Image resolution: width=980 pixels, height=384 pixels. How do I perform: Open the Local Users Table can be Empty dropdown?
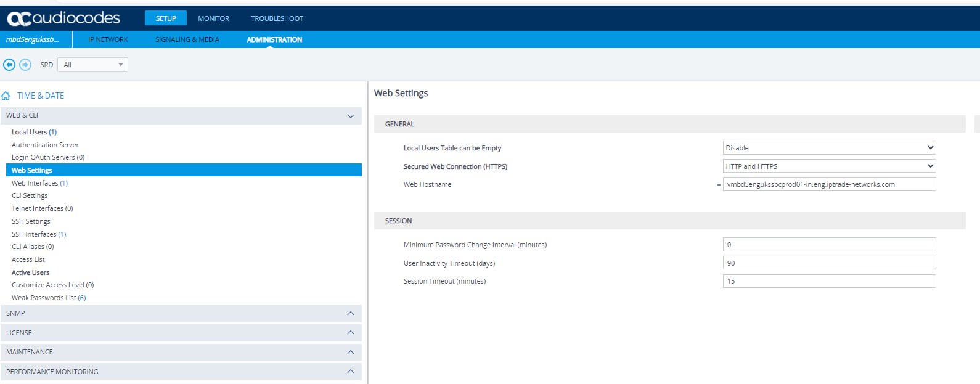(x=829, y=148)
